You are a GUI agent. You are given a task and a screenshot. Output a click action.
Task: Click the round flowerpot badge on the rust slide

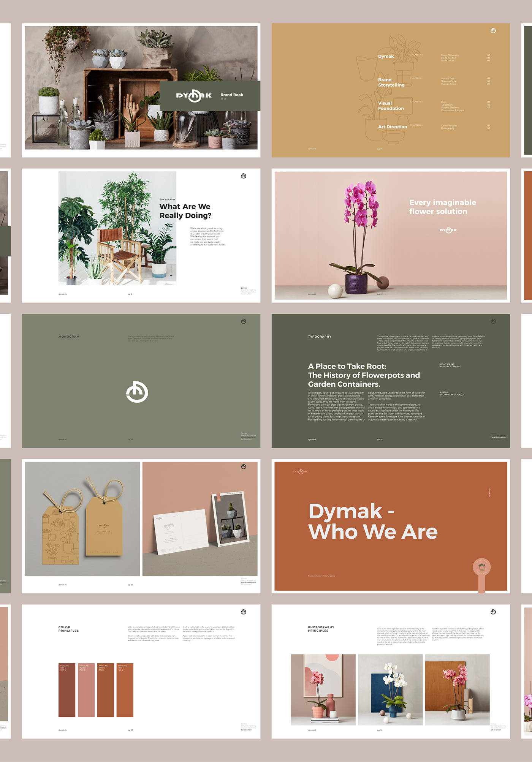click(x=481, y=568)
